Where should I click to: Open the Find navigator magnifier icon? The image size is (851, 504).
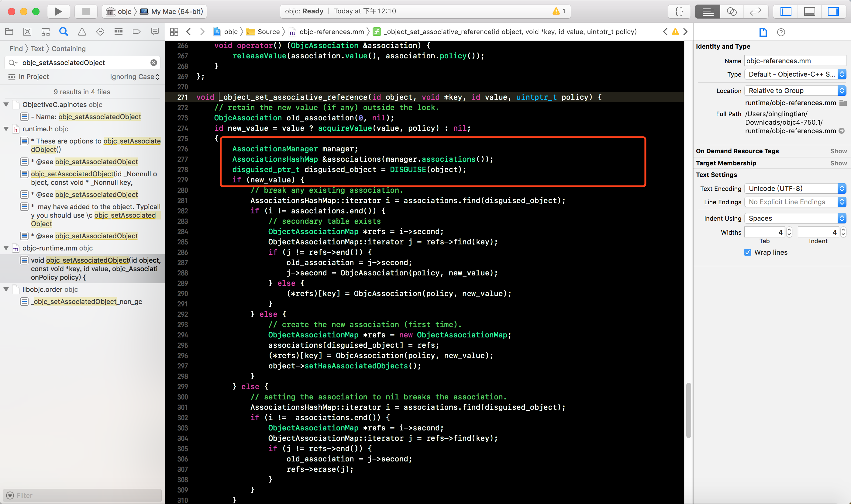tap(64, 32)
